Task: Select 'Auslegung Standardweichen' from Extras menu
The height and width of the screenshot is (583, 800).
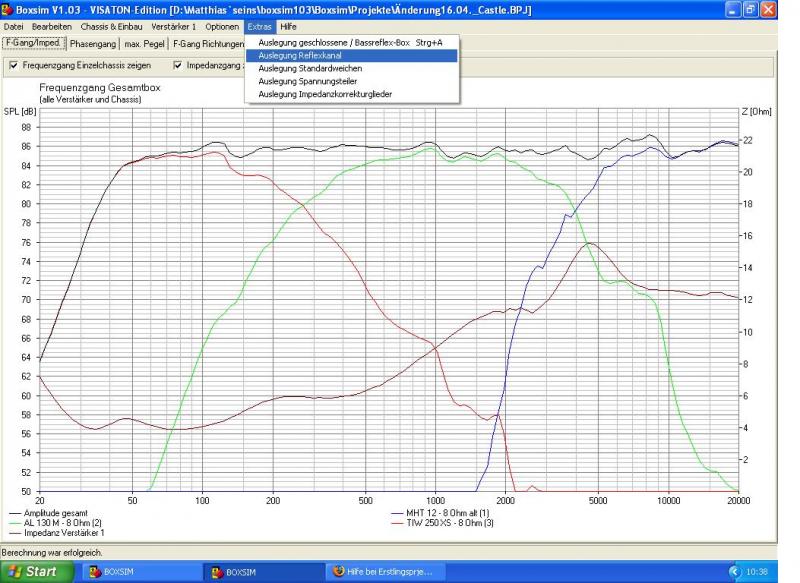Action: [310, 68]
